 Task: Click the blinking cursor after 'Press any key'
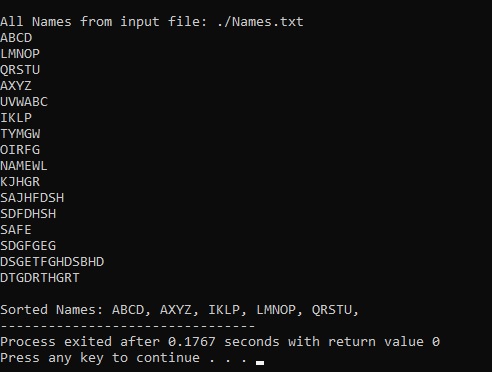click(260, 363)
